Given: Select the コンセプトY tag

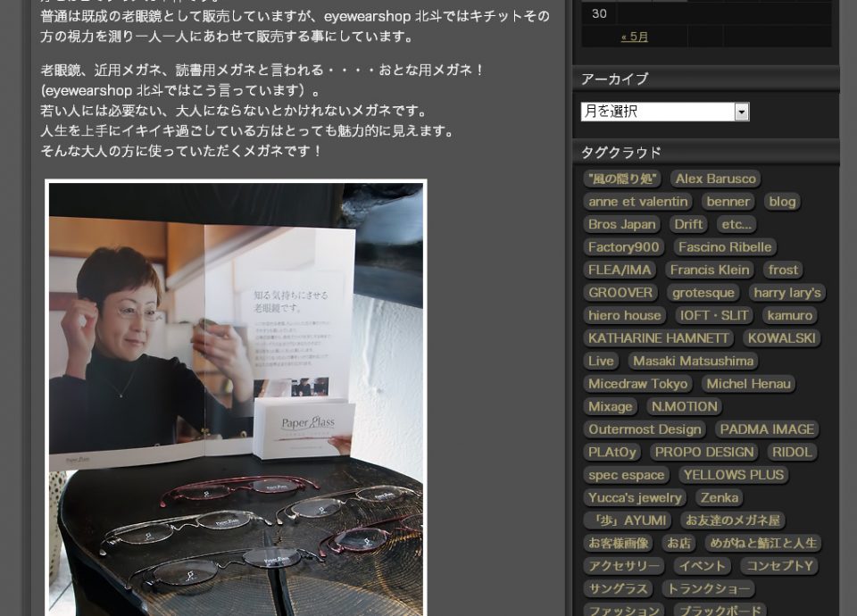Looking at the screenshot, I should tap(779, 566).
